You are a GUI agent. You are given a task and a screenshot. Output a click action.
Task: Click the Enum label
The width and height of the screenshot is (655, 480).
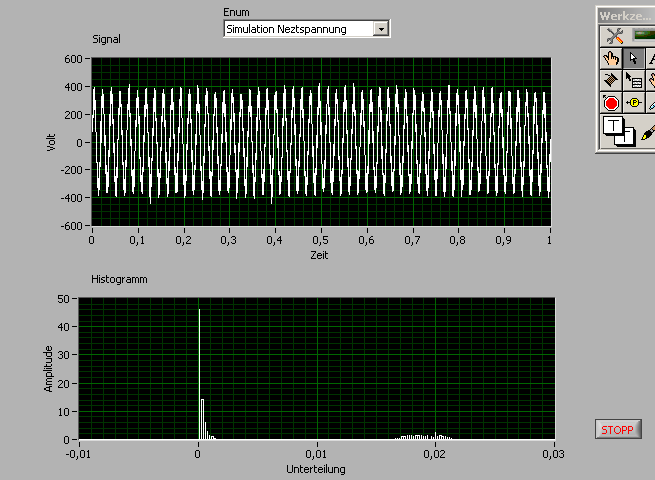(x=236, y=12)
